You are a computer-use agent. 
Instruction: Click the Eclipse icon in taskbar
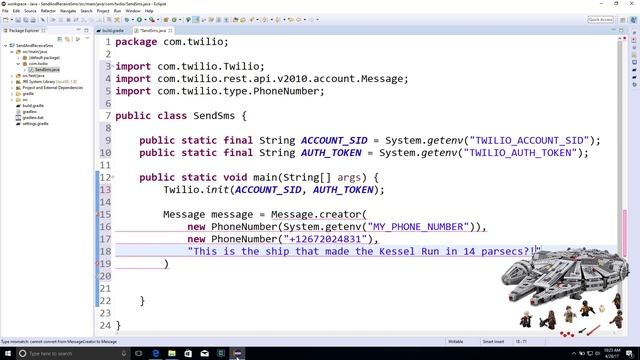pyautogui.click(x=237, y=353)
